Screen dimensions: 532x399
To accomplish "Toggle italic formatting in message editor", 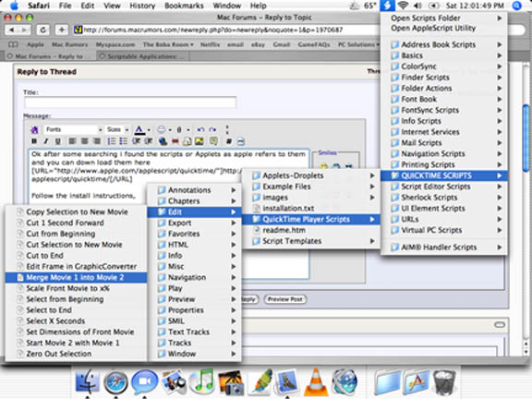I will pyautogui.click(x=46, y=141).
